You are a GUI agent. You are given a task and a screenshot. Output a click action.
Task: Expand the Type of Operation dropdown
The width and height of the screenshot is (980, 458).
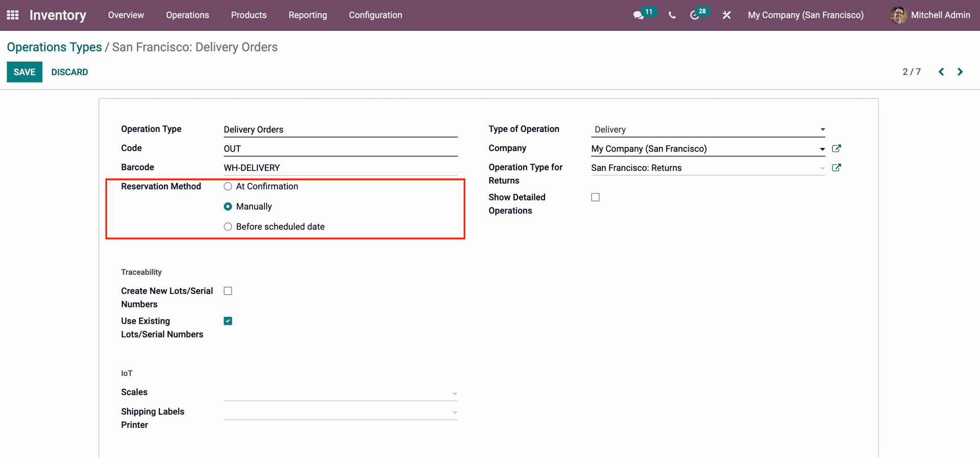point(707,130)
